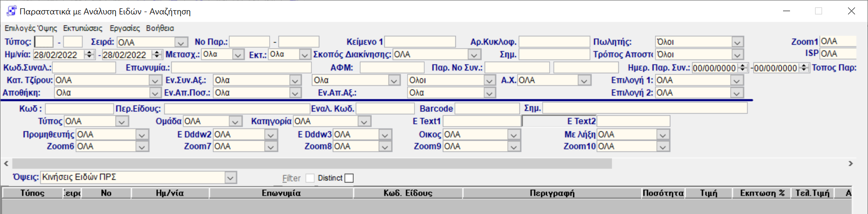Open the Εργασίες menu
868x214 pixels.
coord(124,28)
